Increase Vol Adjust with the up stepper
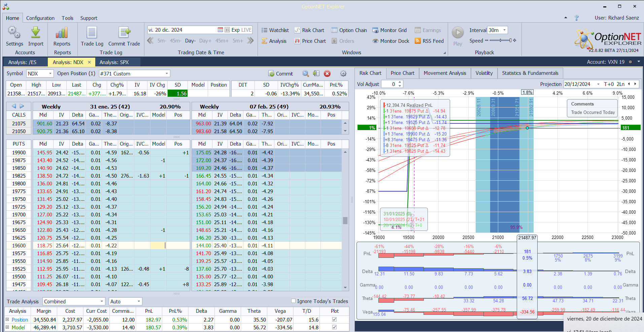The image size is (644, 332). (400, 82)
